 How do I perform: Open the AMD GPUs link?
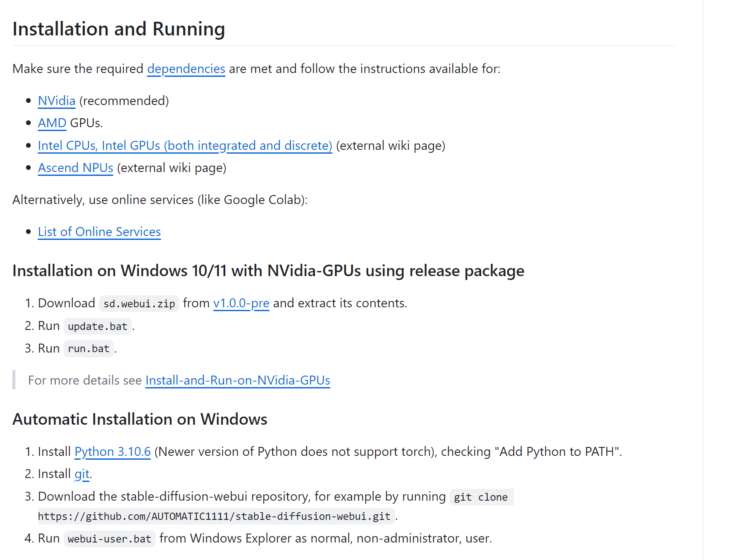(x=52, y=123)
